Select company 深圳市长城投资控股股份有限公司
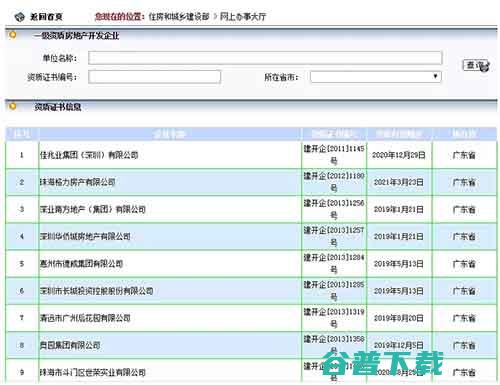This screenshot has width=500, height=385. click(96, 291)
